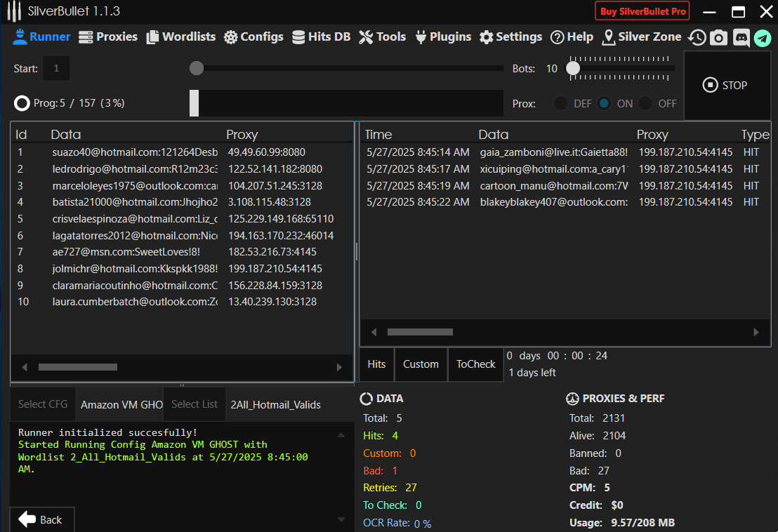This screenshot has height=532, width=778.
Task: Click the Discord icon in toolbar
Action: coord(741,38)
